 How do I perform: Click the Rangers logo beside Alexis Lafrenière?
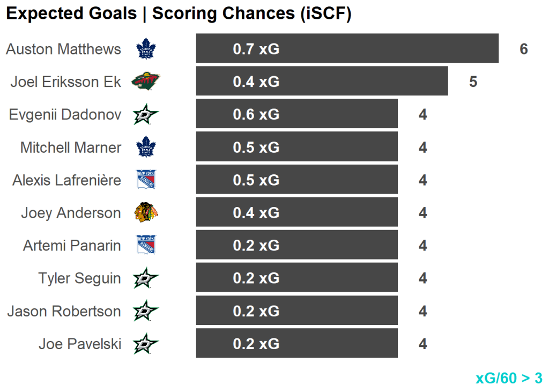pyautogui.click(x=146, y=180)
